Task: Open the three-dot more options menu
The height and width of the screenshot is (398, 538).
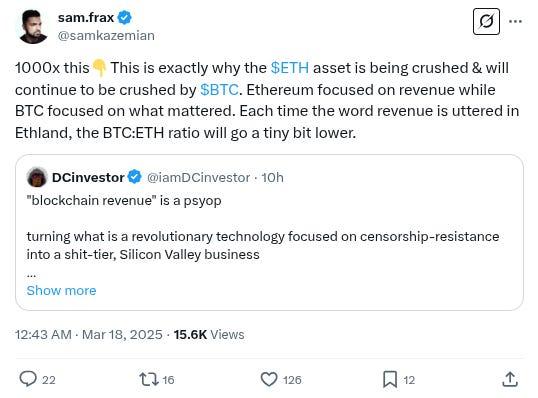Action: pyautogui.click(x=515, y=21)
